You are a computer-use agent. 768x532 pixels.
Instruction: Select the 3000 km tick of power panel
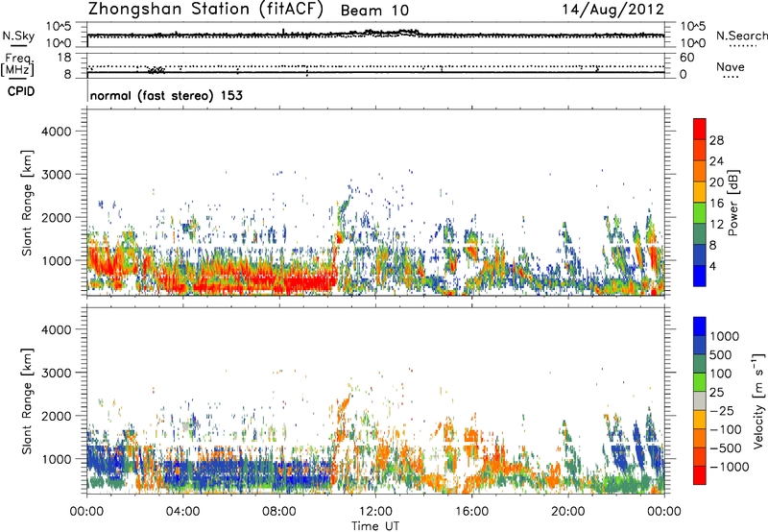(x=56, y=175)
